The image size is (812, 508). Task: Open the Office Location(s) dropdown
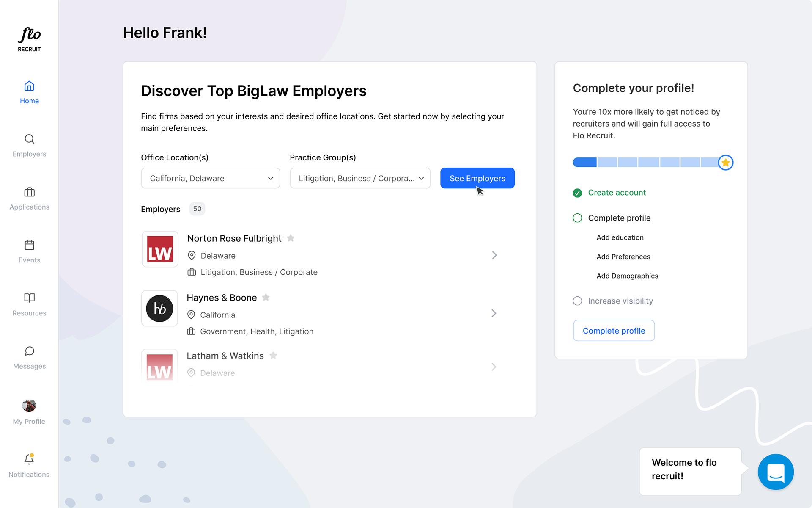[x=210, y=178]
